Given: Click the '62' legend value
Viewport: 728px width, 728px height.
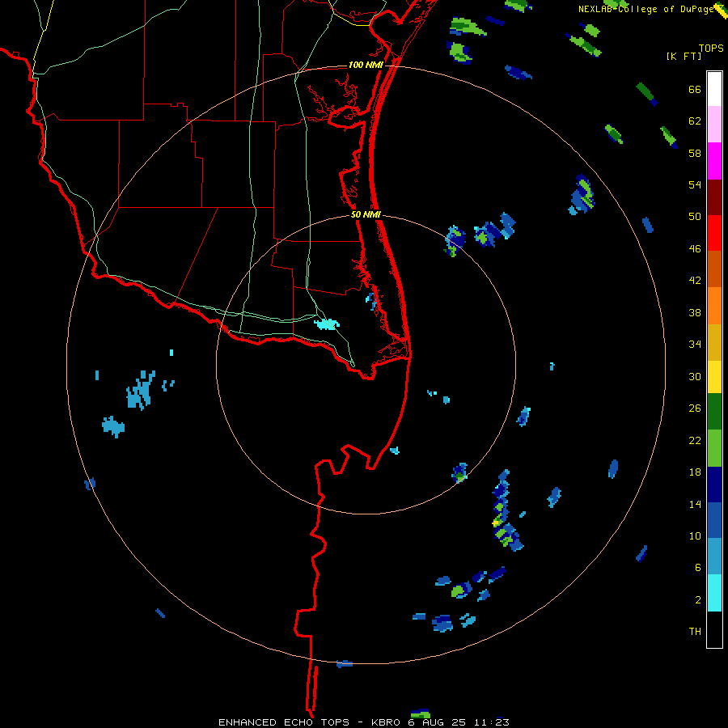Looking at the screenshot, I should tap(695, 121).
